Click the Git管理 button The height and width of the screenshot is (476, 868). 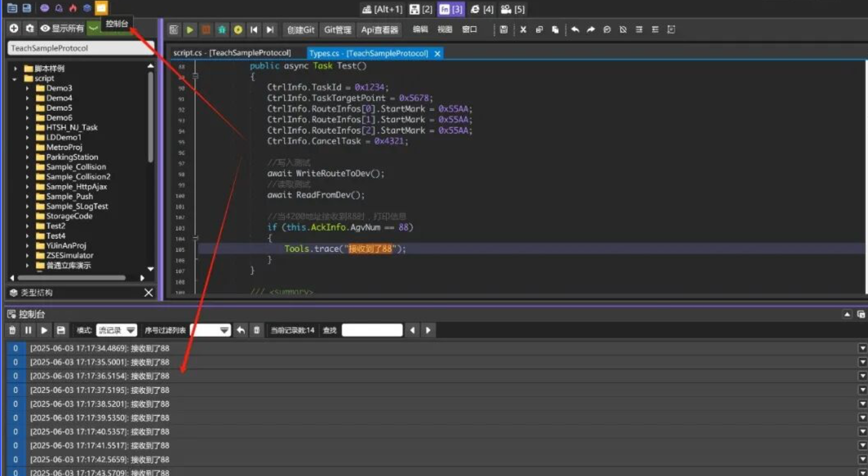click(338, 30)
